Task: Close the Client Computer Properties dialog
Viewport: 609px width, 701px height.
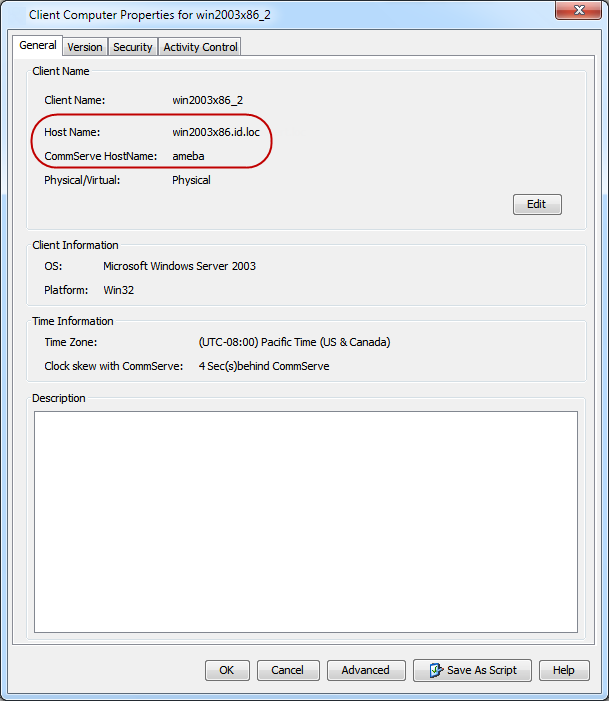Action: point(579,13)
